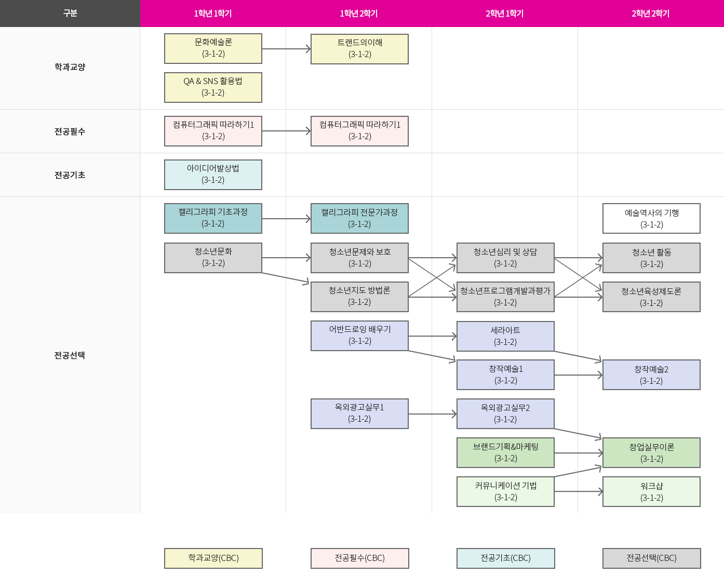Open the 캘리그라피 전문가과정 course box
724x588 pixels.
359,218
